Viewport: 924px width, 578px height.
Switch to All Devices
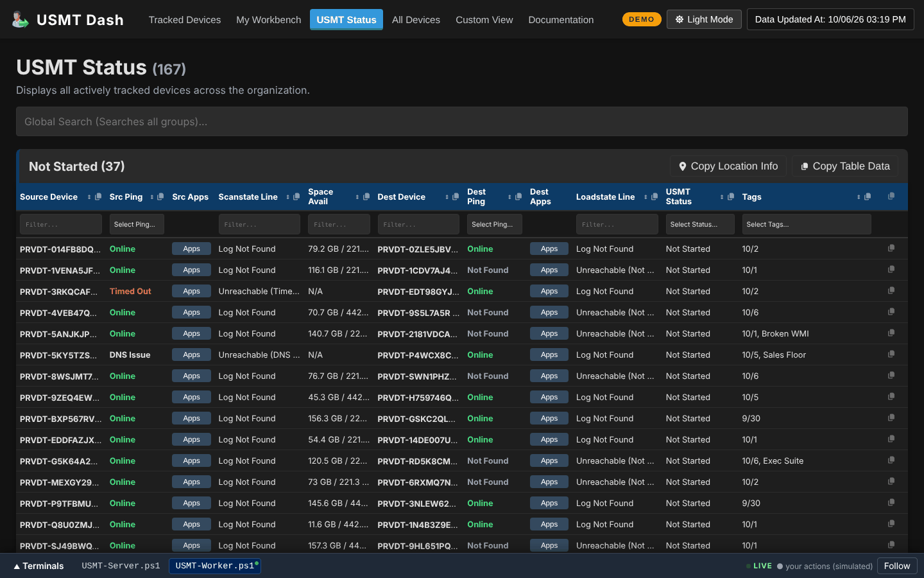tap(416, 20)
